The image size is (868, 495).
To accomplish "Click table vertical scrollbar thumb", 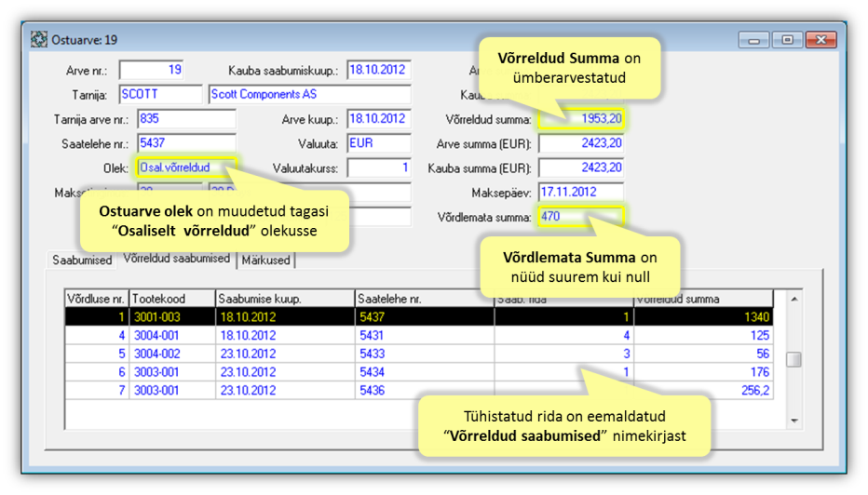I will point(793,359).
